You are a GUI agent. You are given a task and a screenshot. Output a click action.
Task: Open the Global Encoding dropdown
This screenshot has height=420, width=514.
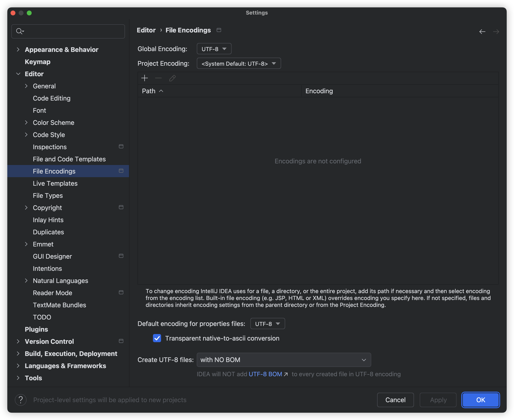(x=214, y=49)
